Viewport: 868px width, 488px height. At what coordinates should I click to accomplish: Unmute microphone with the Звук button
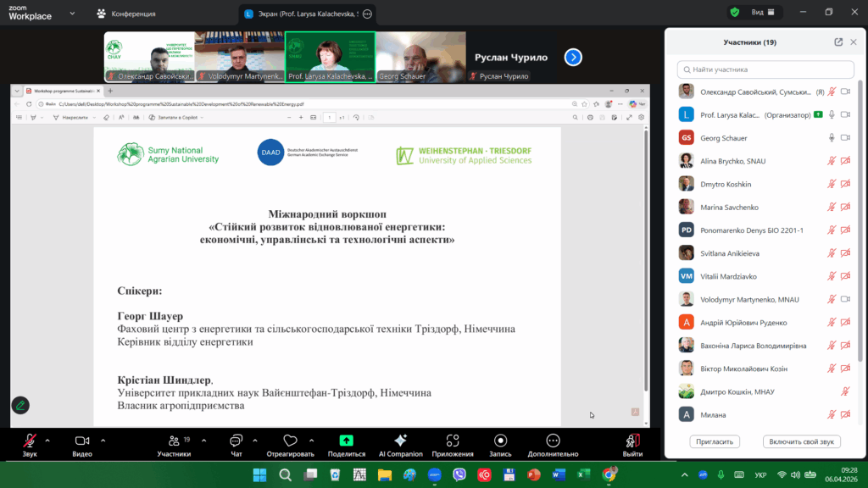(30, 441)
